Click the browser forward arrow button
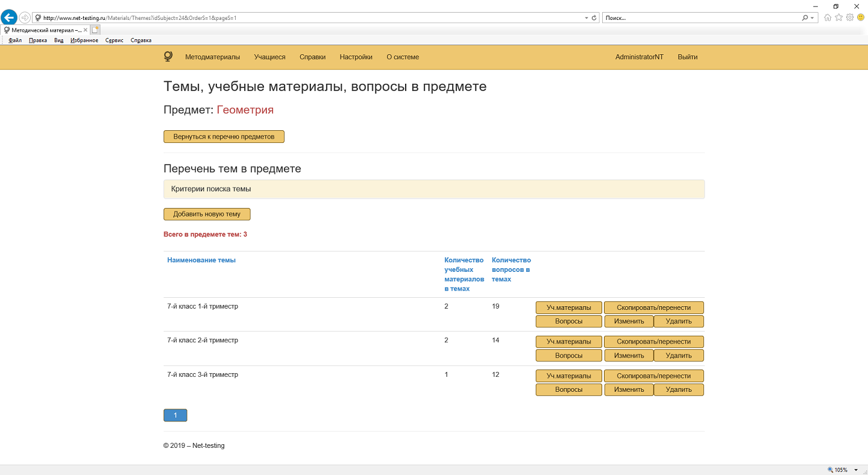 click(x=25, y=17)
